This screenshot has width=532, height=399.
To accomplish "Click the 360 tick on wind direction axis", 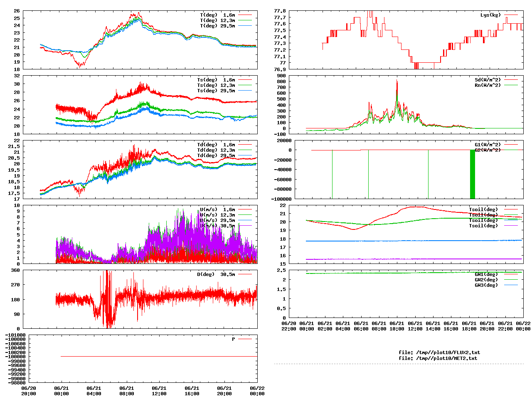I will 15,270.
